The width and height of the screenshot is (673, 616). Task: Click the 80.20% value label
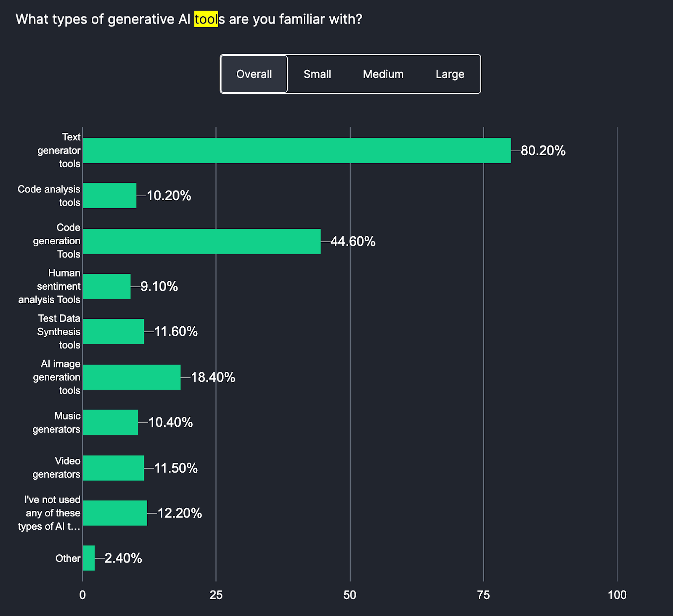point(543,151)
